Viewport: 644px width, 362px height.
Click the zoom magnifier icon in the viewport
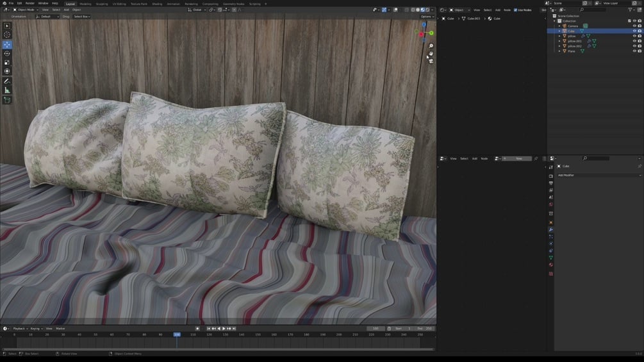(x=431, y=46)
